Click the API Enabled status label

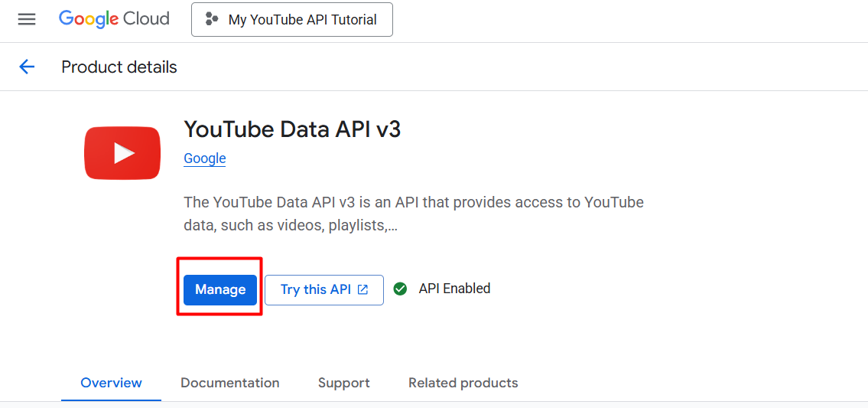(x=454, y=289)
